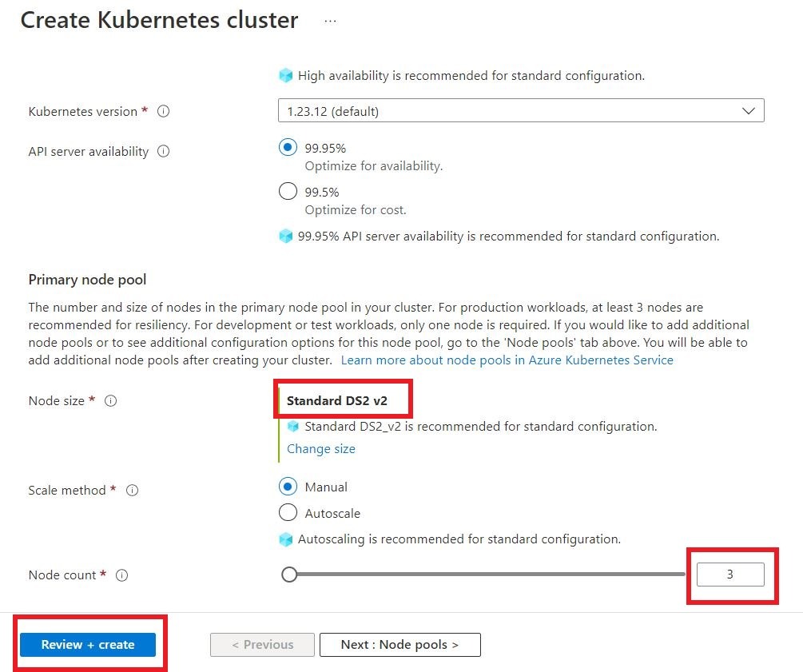Click the high availability recommendation cube icon

tap(286, 75)
